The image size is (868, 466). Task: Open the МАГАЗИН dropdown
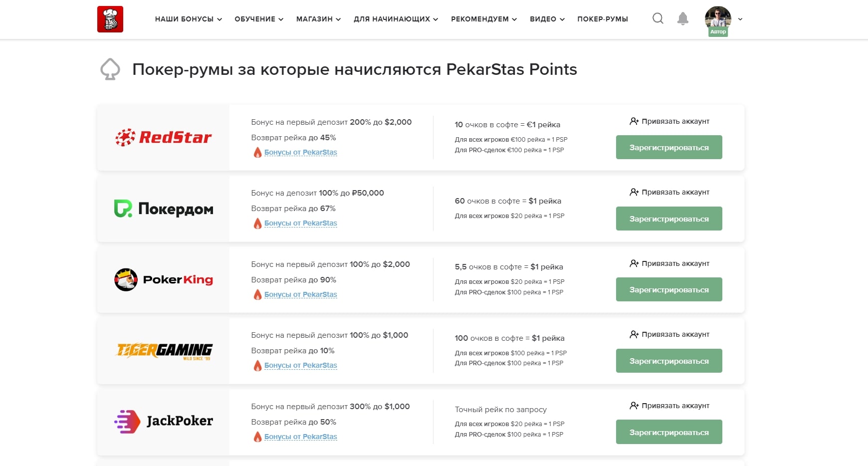click(319, 19)
